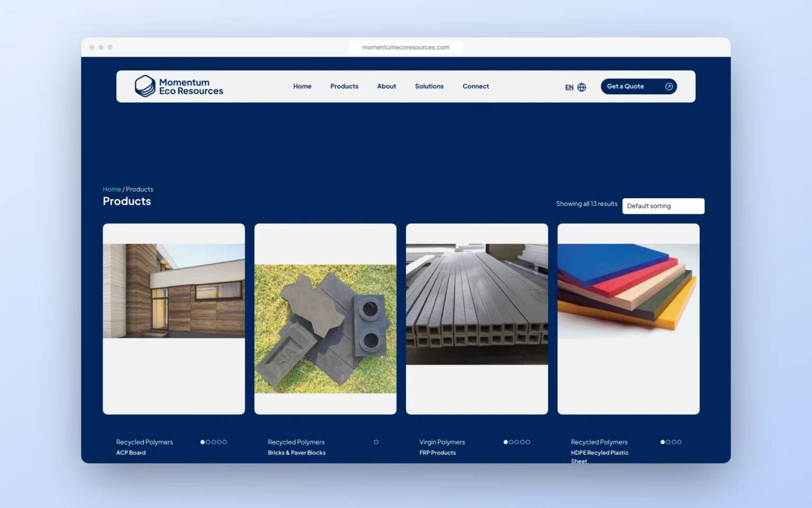Select the single dot under Bricks & Paver Blocks

376,442
